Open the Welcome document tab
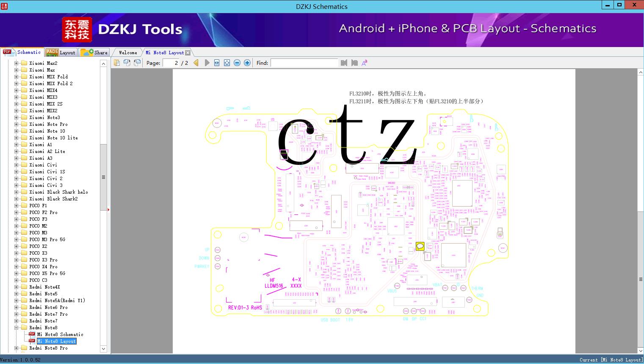The image size is (644, 364). 128,53
